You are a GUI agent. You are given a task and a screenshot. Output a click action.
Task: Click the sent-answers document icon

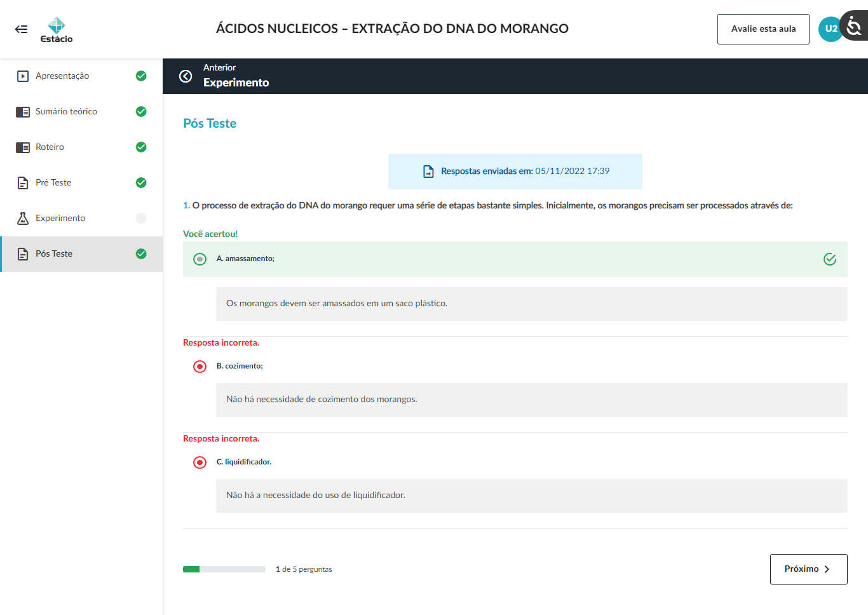(x=429, y=172)
